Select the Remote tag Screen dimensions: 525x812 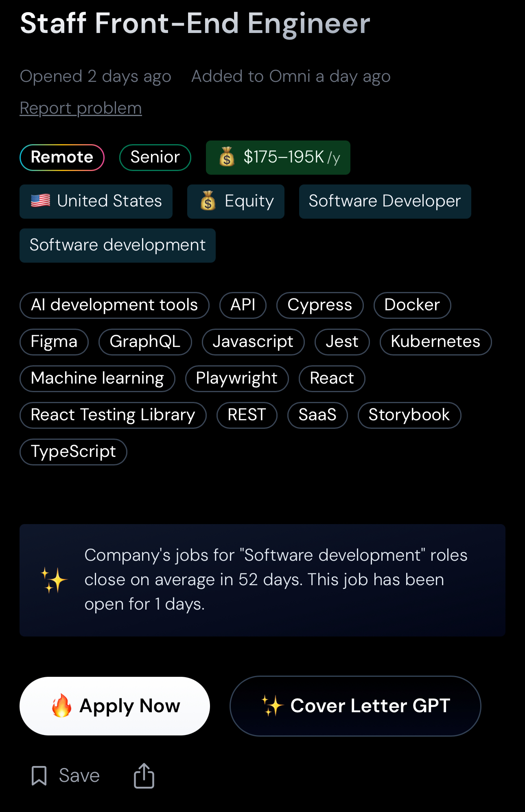click(62, 157)
